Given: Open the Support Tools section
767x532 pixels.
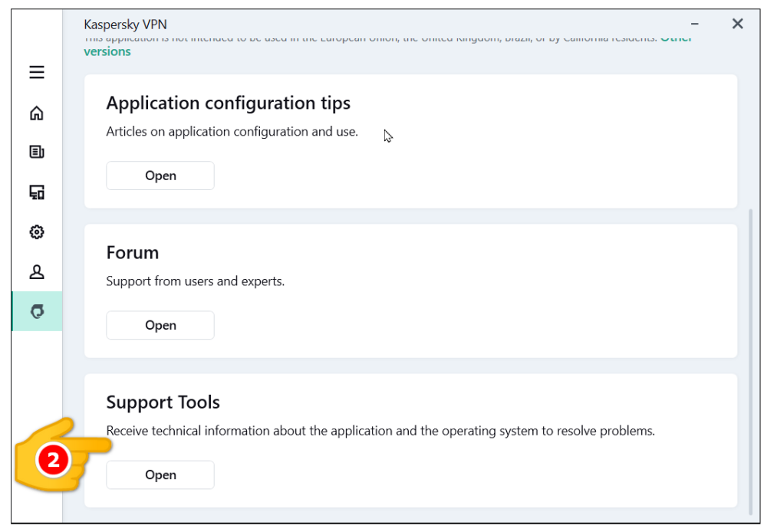Looking at the screenshot, I should [160, 475].
